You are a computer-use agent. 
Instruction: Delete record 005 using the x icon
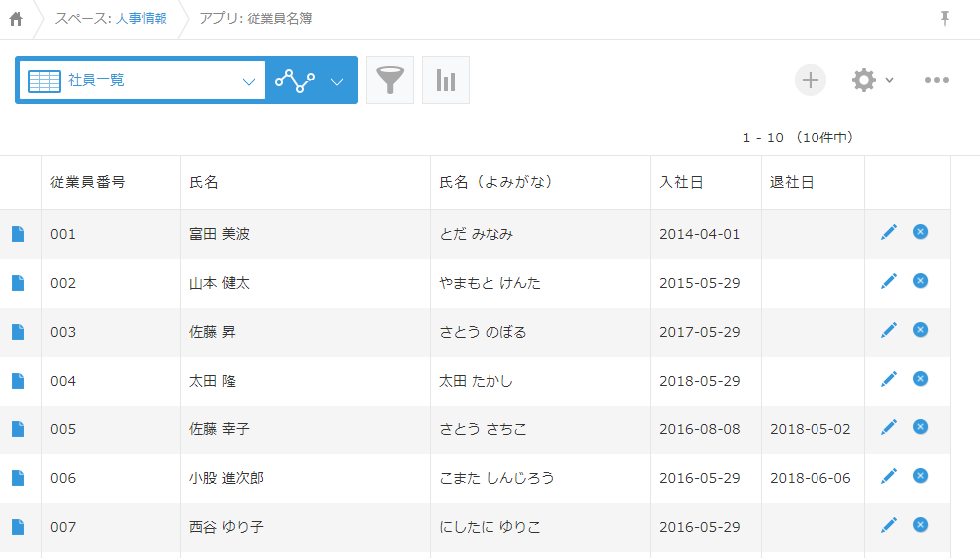[x=920, y=427]
